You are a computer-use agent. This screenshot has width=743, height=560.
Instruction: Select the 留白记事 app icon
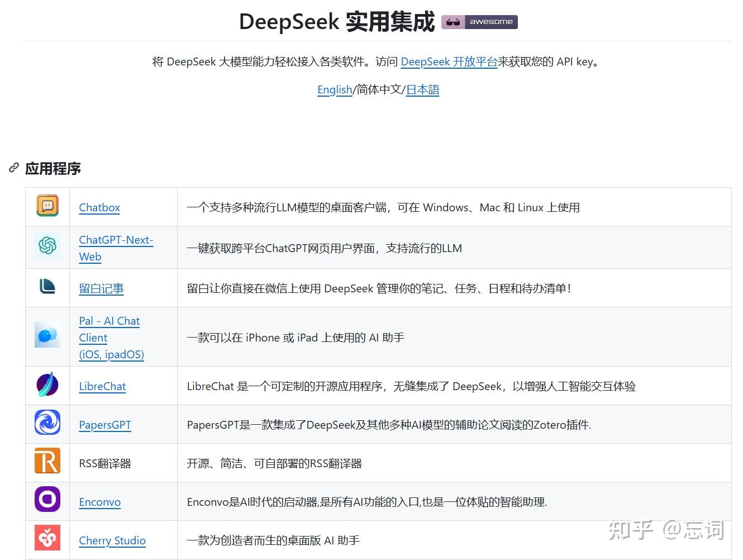pyautogui.click(x=47, y=287)
